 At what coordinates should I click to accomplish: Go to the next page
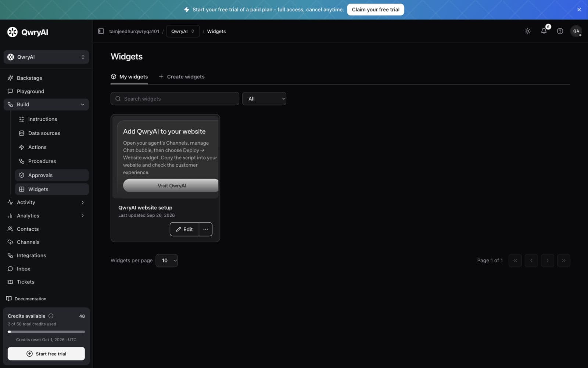click(548, 261)
